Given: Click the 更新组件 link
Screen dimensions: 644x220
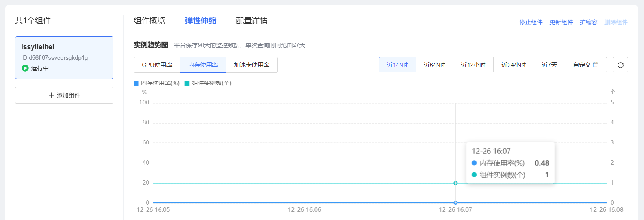Looking at the screenshot, I should (x=561, y=22).
